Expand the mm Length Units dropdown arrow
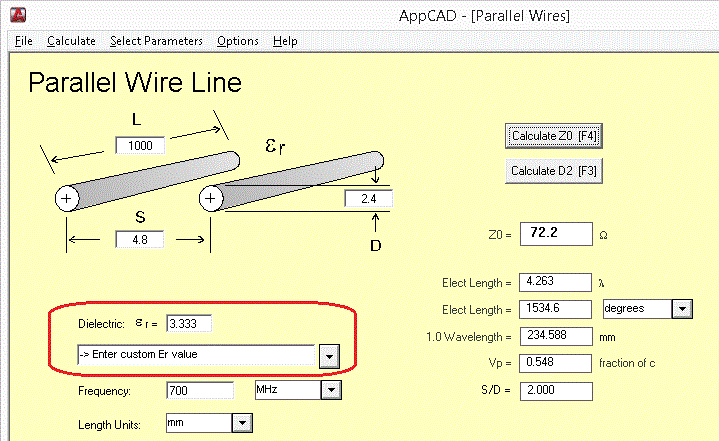Image resolution: width=719 pixels, height=441 pixels. click(x=242, y=423)
